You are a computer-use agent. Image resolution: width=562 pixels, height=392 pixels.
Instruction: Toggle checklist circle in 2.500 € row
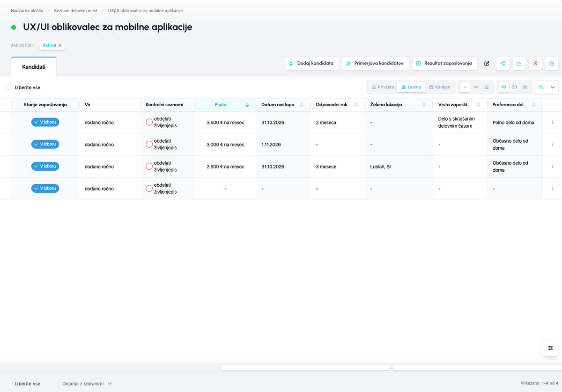(149, 167)
